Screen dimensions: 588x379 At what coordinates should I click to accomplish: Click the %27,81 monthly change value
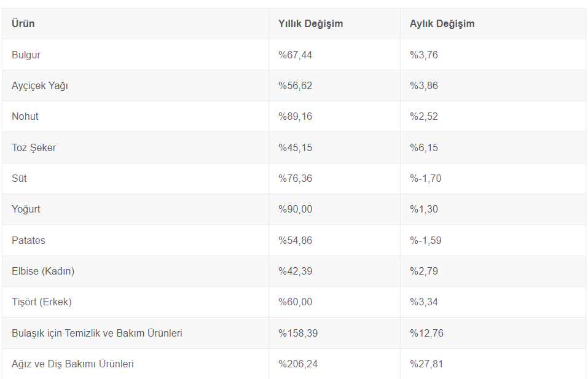(426, 364)
